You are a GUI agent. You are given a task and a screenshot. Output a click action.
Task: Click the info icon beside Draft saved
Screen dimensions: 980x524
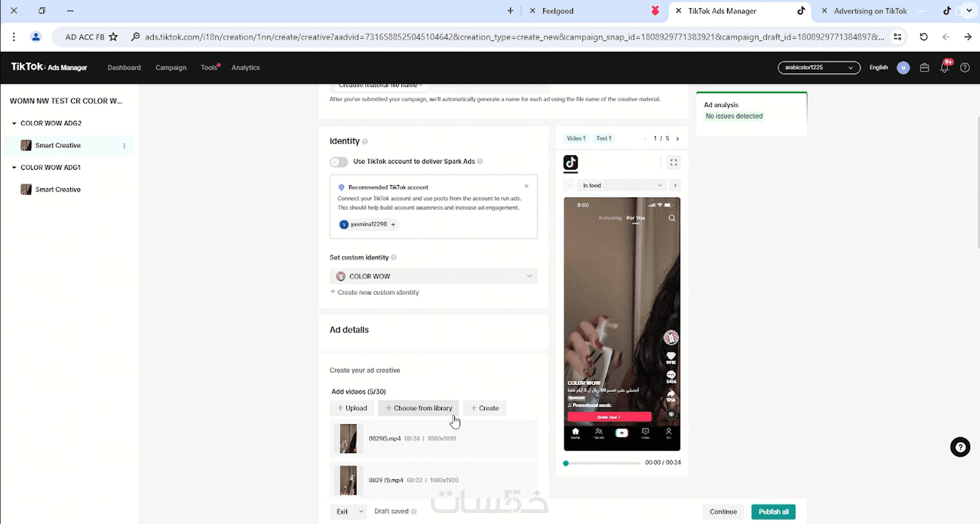coord(414,511)
